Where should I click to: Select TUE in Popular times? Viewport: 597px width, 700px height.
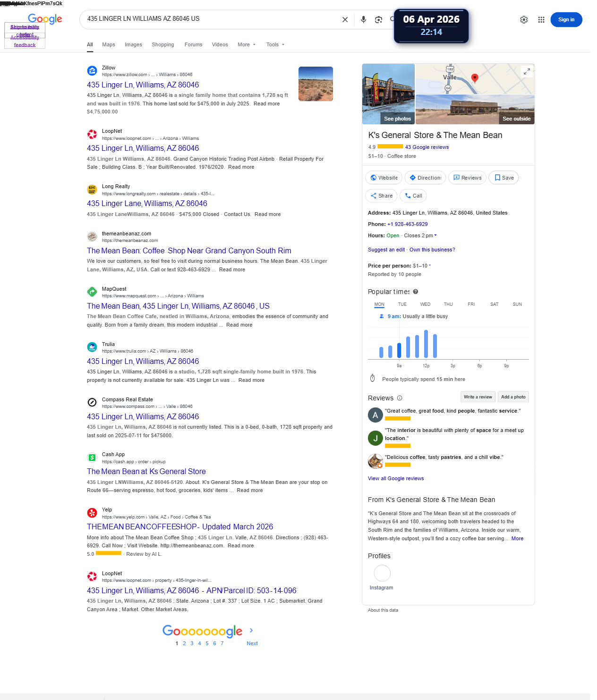click(x=402, y=304)
